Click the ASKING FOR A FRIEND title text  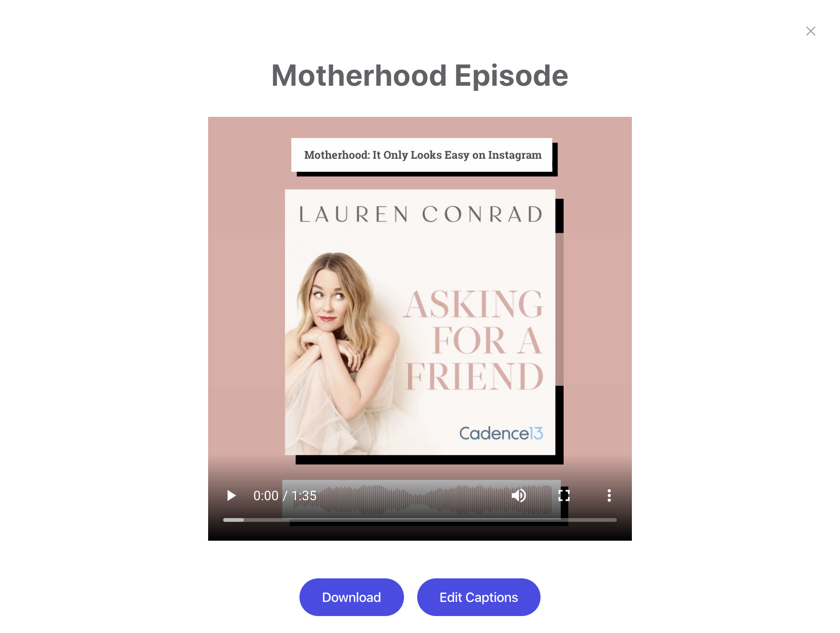474,340
